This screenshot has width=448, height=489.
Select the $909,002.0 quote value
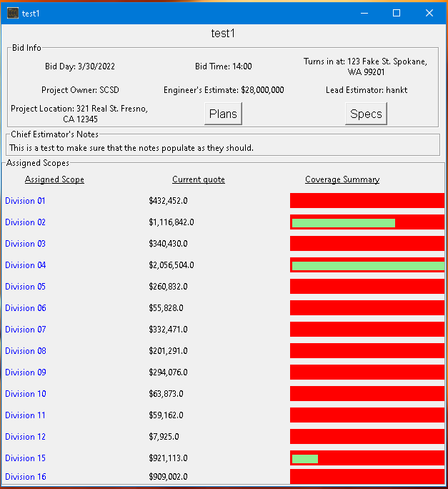click(169, 477)
